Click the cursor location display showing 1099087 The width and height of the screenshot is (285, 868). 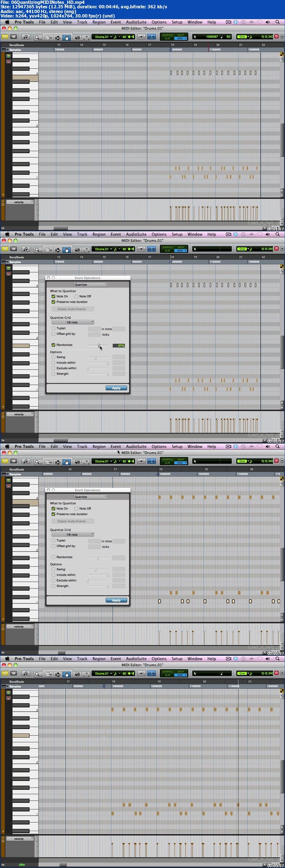[x=211, y=37]
